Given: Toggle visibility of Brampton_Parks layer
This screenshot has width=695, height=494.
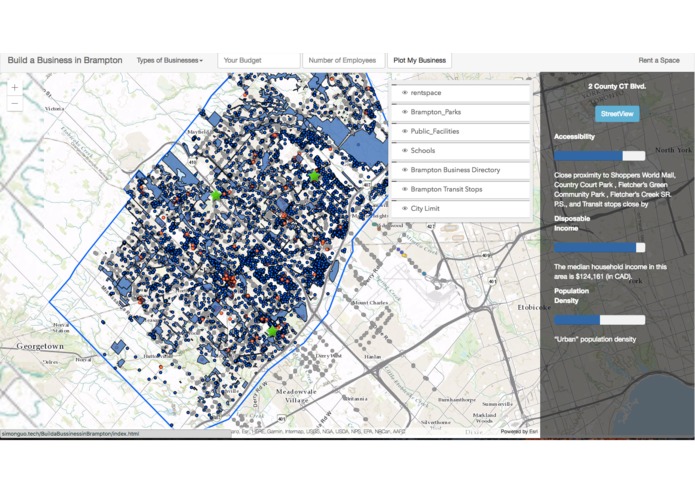Looking at the screenshot, I should tap(405, 112).
